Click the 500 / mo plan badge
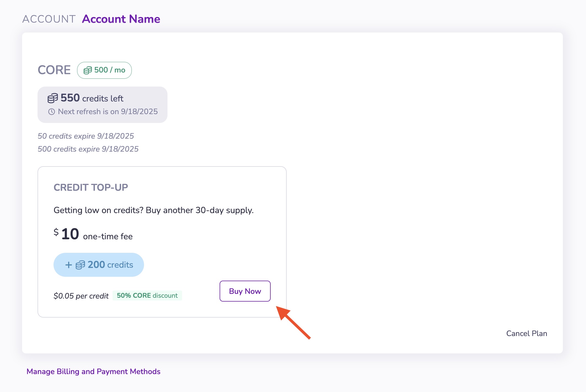 [105, 70]
